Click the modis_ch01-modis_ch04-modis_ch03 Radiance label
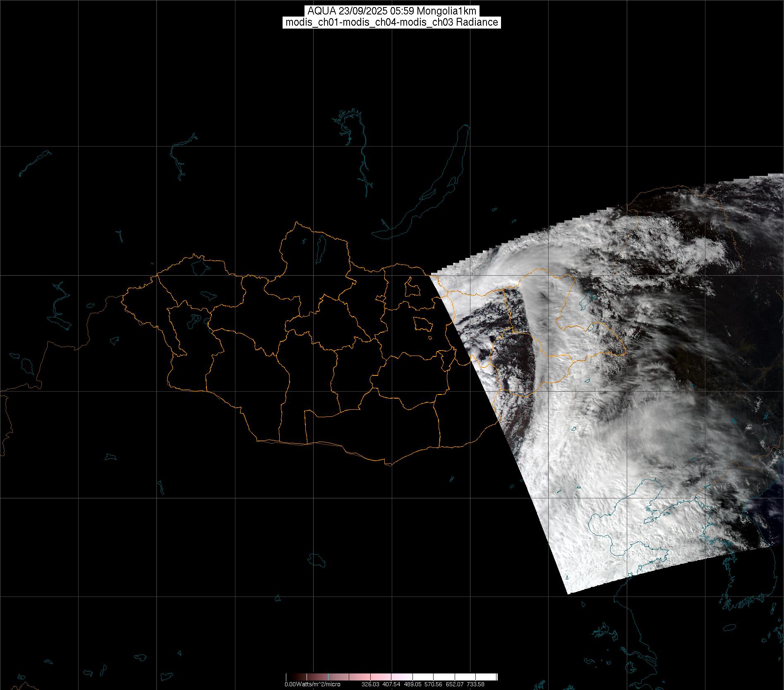This screenshot has width=784, height=690. click(392, 22)
